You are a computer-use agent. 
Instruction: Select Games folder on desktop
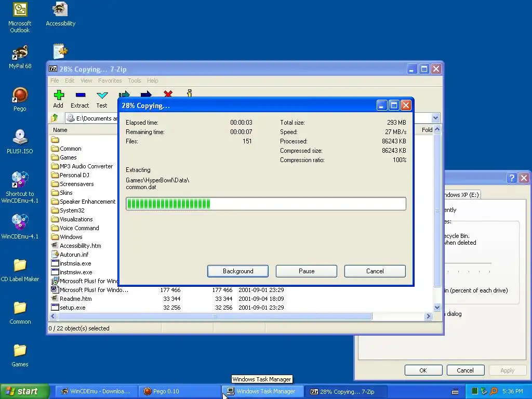(20, 355)
